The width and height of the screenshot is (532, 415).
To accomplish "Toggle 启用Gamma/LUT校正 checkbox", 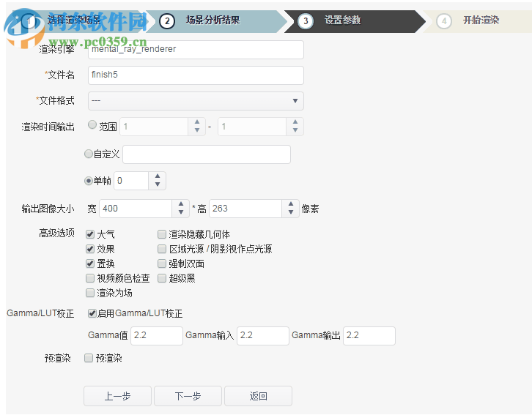I will (x=92, y=313).
